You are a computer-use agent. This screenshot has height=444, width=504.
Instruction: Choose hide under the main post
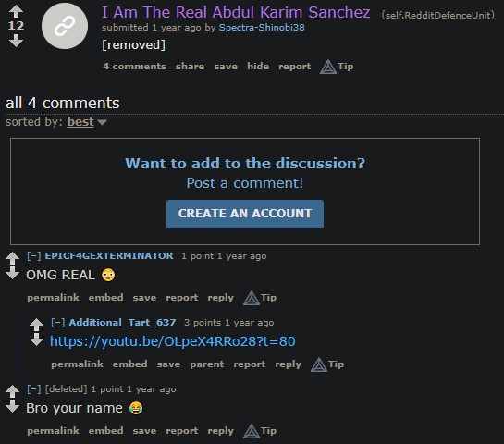tap(258, 67)
